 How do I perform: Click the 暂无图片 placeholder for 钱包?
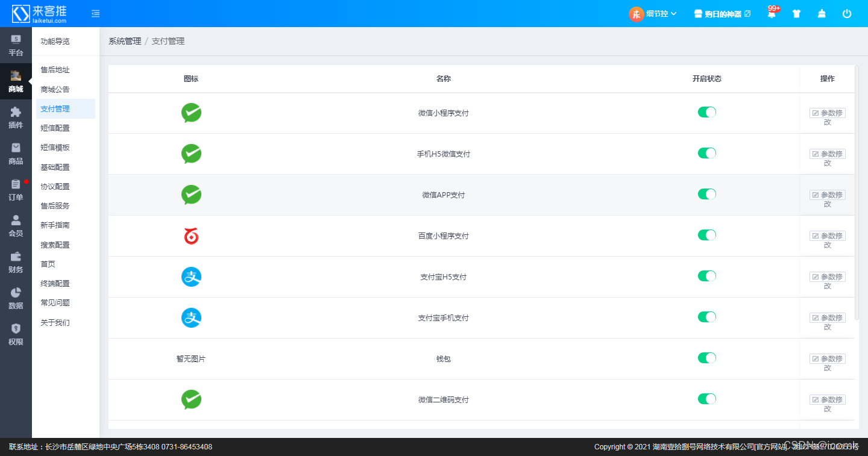click(191, 358)
